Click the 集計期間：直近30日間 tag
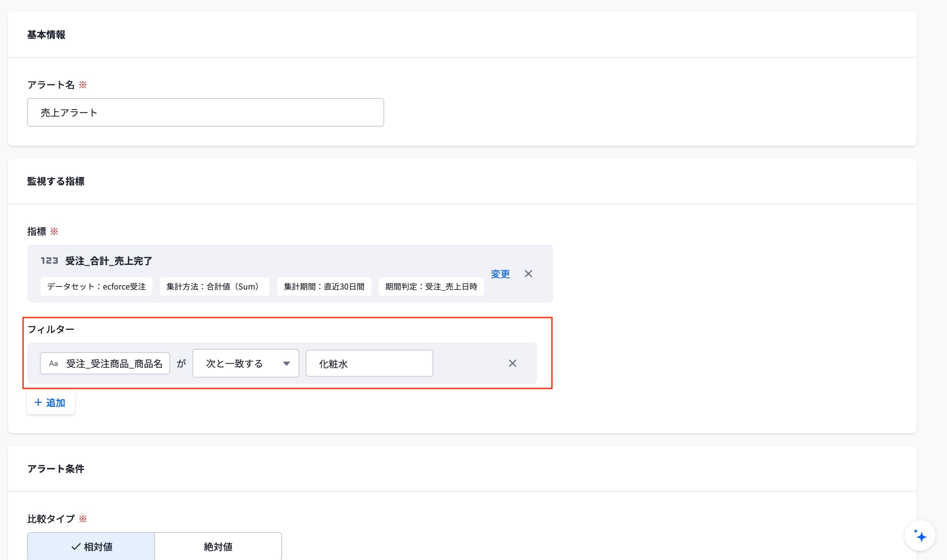Viewport: 947px width, 560px height. coord(324,286)
